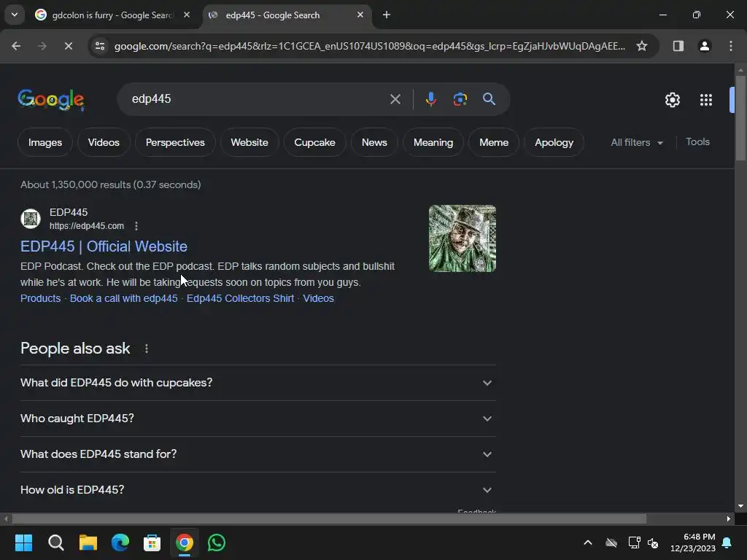
Task: Select the Perspectives filter chip
Action: (175, 142)
